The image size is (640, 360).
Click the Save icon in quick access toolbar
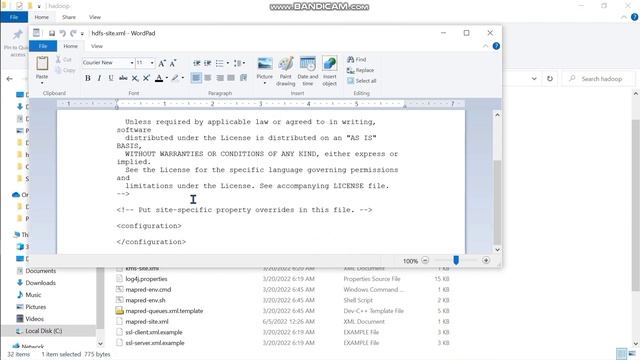pyautogui.click(x=52, y=33)
